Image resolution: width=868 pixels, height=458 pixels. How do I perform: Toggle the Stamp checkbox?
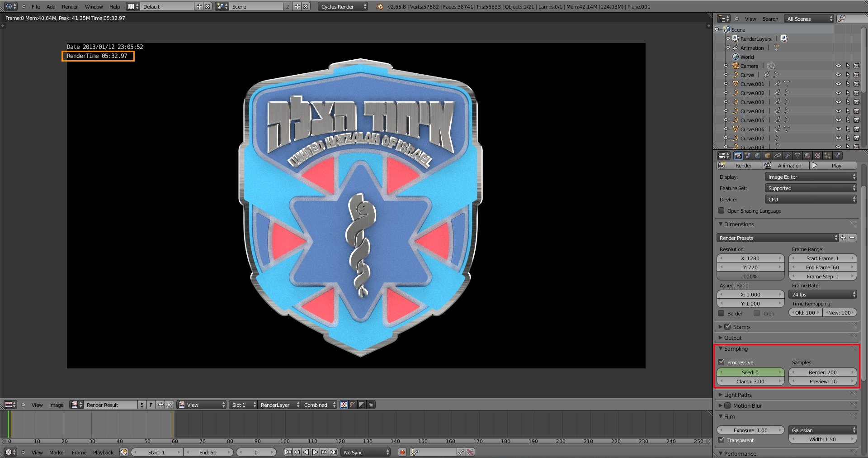pos(728,326)
